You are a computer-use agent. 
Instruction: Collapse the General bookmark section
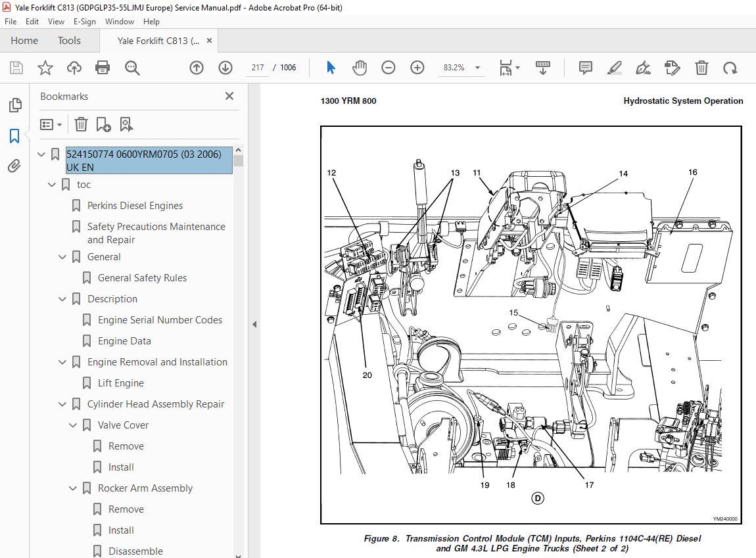(62, 257)
